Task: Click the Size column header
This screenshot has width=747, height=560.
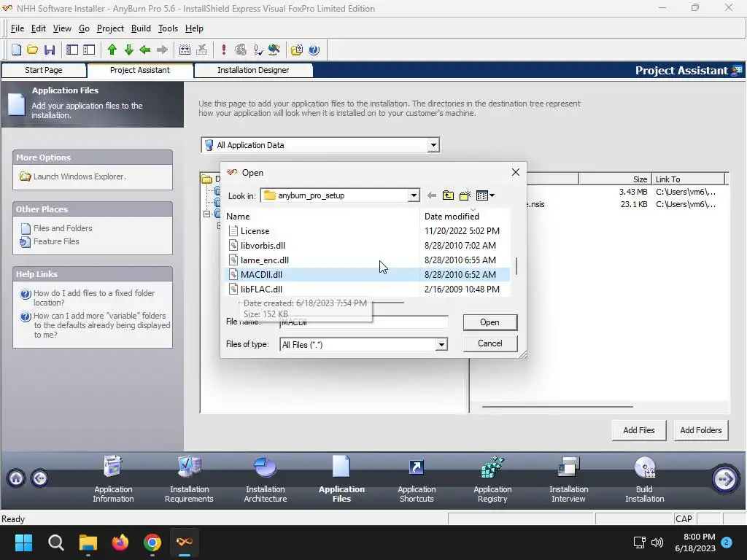Action: pyautogui.click(x=614, y=179)
